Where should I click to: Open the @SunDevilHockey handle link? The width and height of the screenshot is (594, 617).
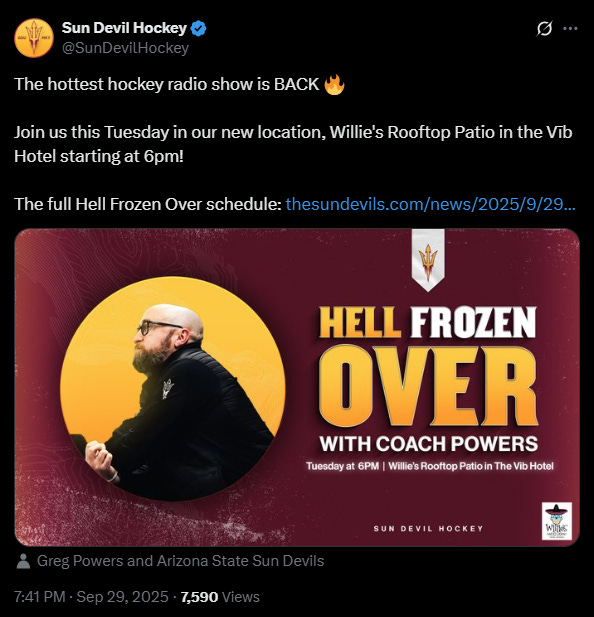(125, 48)
